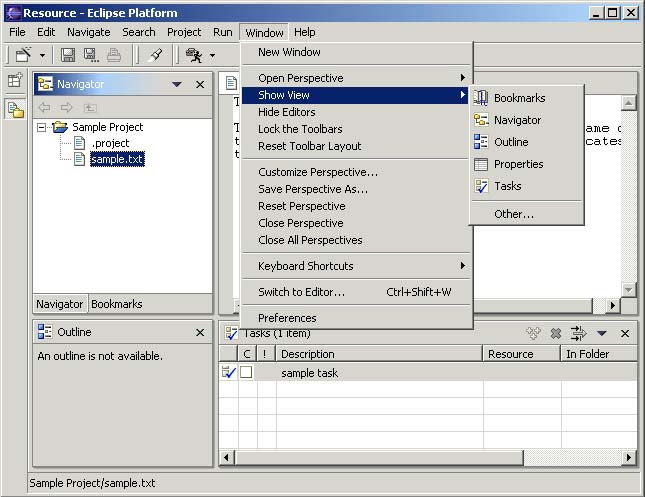
Task: Choose Hide Editors
Action: (x=355, y=112)
